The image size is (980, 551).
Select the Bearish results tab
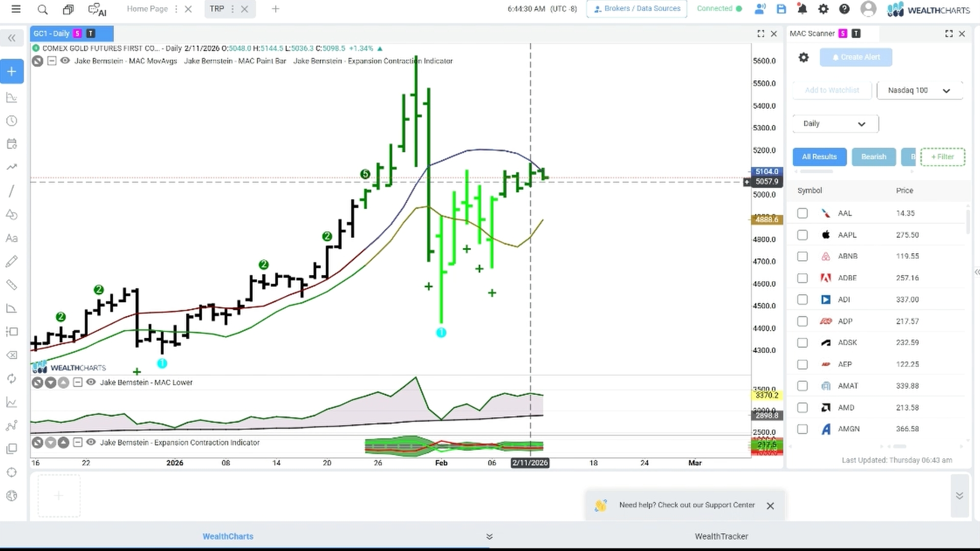tap(873, 157)
